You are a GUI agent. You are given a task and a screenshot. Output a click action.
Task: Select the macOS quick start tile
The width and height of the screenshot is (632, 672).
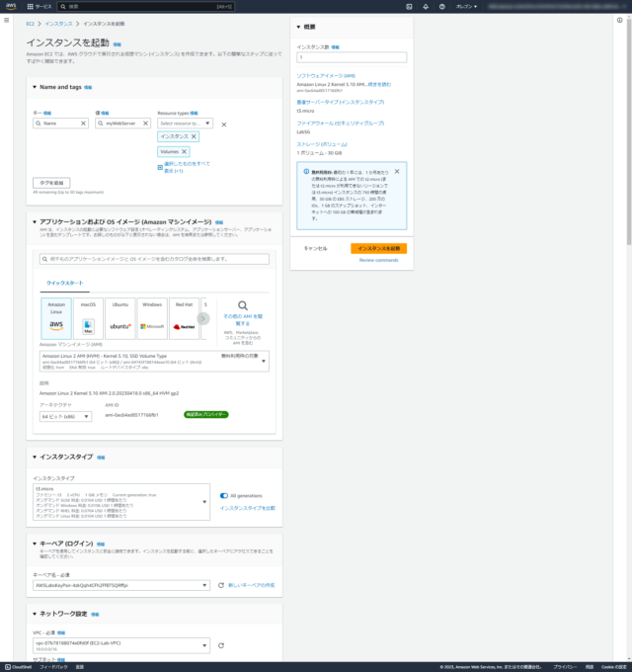click(x=88, y=318)
